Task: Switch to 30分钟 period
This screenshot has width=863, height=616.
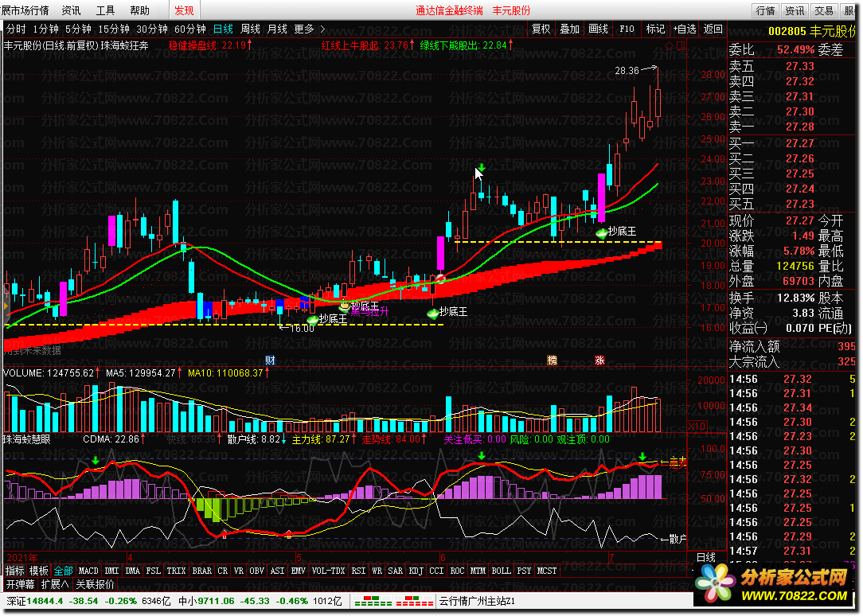Action: coord(152,29)
